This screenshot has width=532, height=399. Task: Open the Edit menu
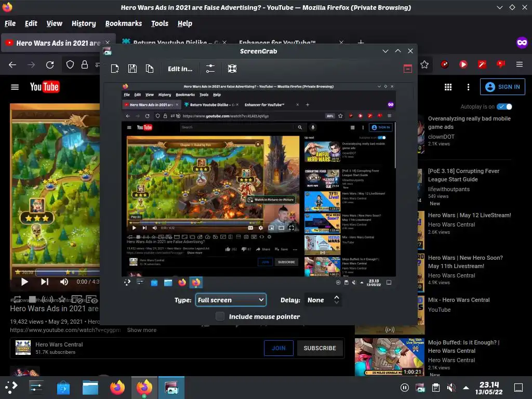(31, 23)
